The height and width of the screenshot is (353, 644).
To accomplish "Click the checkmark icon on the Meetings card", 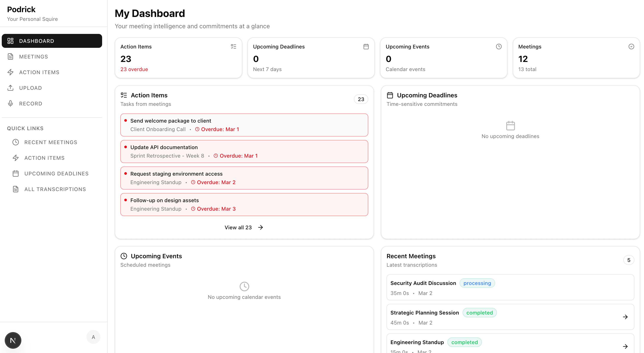I will click(x=631, y=47).
